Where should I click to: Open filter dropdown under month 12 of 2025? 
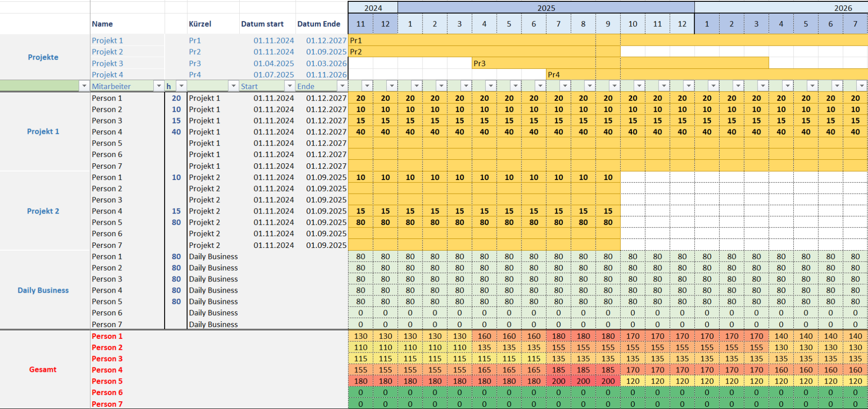pyautogui.click(x=688, y=86)
